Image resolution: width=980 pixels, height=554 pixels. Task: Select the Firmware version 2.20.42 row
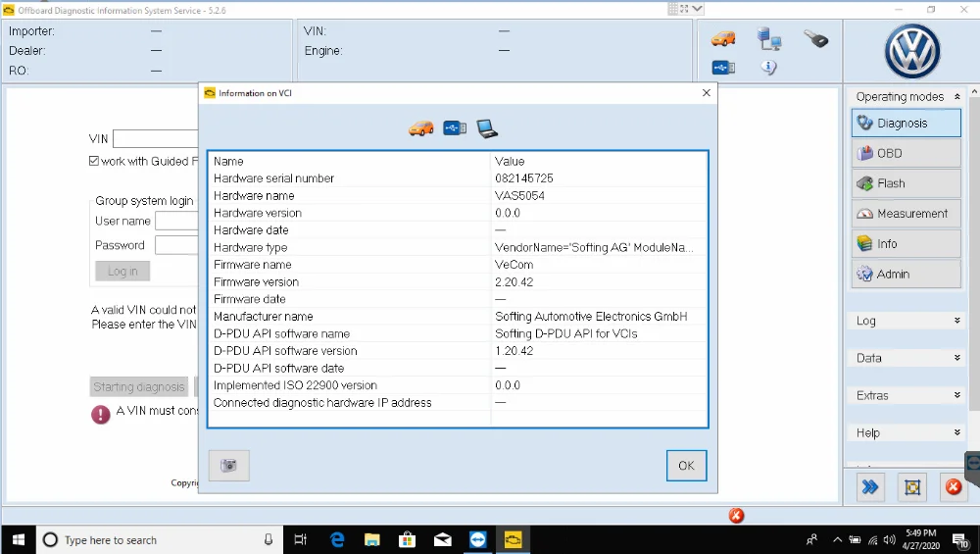click(x=458, y=282)
